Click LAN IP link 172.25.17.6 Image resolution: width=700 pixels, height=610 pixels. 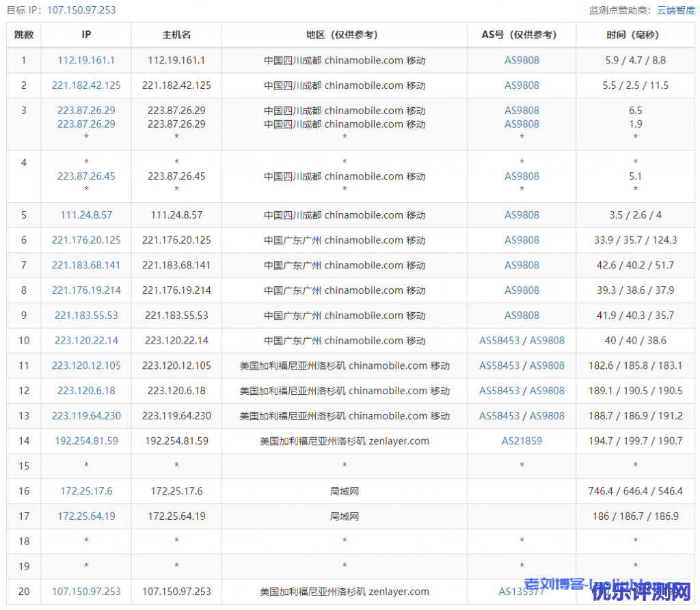[86, 491]
